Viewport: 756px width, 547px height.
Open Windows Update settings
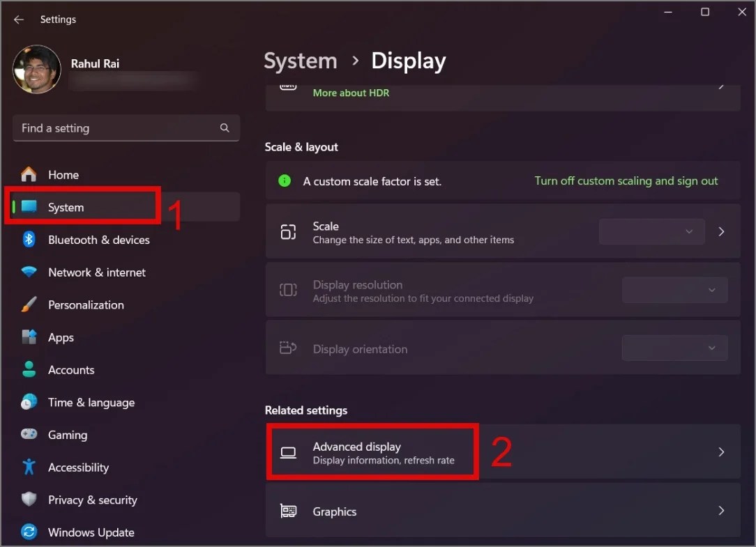point(91,532)
